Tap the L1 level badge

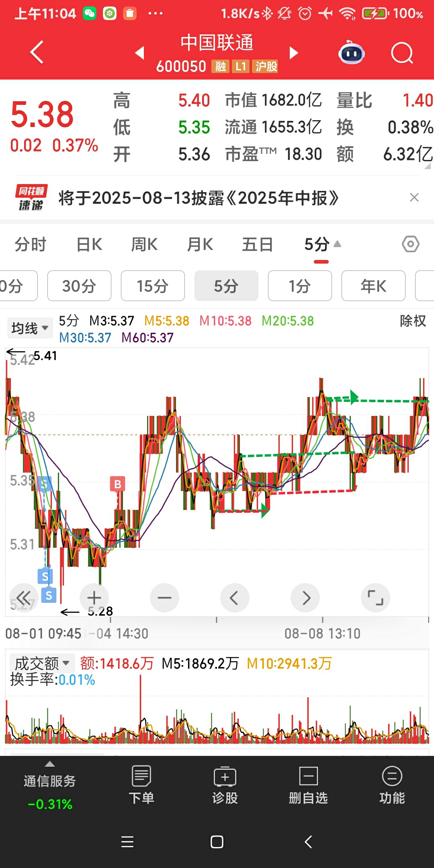point(241,66)
